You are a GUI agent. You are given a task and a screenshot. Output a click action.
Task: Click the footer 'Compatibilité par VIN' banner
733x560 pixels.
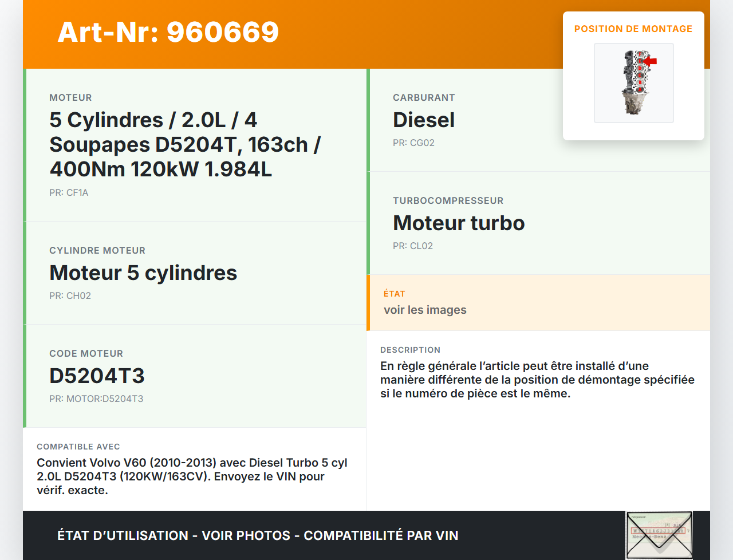[258, 535]
